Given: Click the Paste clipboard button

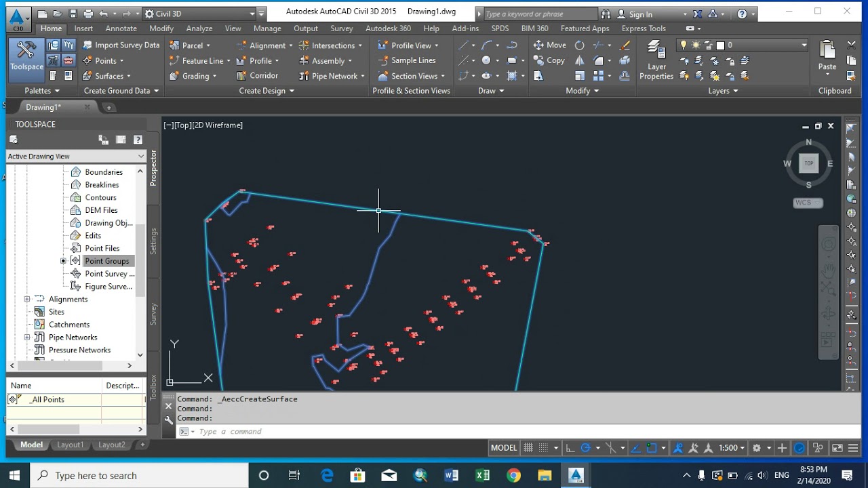Looking at the screenshot, I should [x=827, y=56].
